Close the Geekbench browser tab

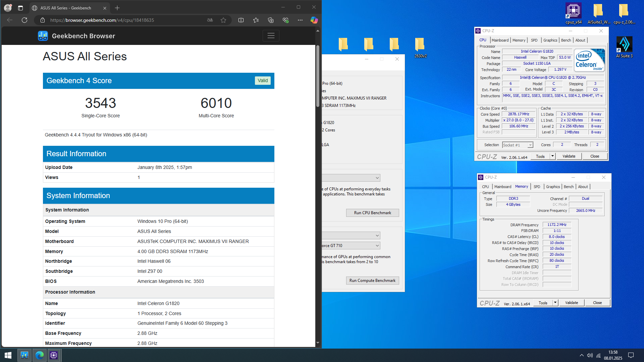105,8
